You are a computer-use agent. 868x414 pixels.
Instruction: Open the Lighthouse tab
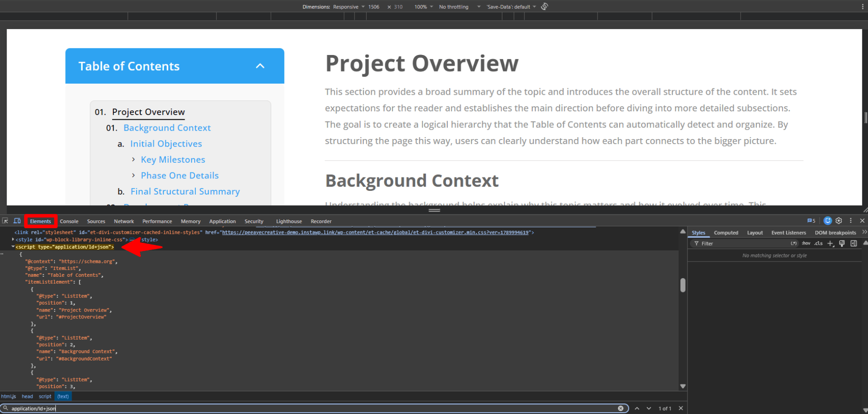point(289,221)
